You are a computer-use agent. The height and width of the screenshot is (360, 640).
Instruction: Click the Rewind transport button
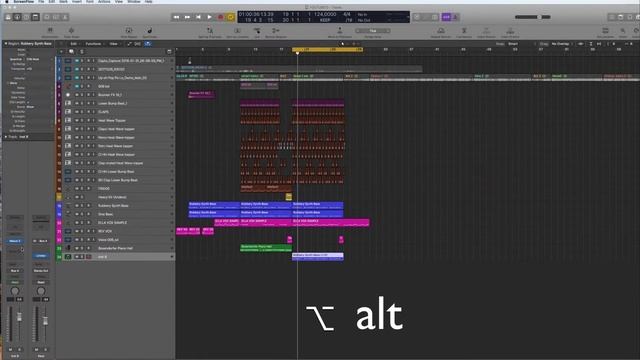pos(176,17)
